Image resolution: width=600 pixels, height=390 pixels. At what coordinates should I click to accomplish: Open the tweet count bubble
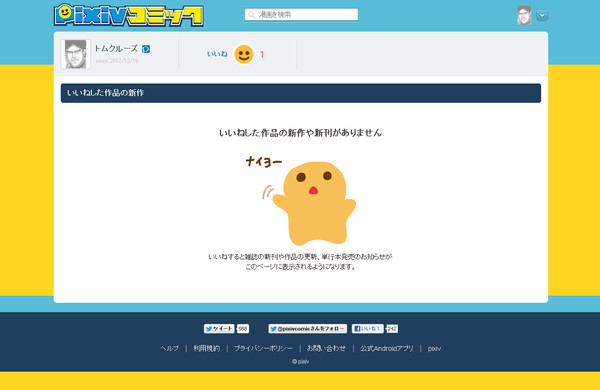pyautogui.click(x=243, y=329)
